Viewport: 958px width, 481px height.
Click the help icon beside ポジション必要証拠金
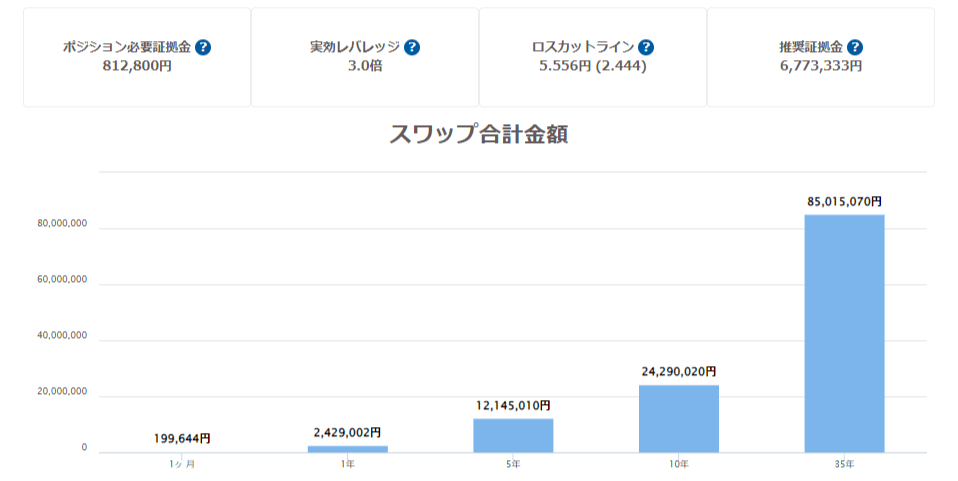click(203, 47)
